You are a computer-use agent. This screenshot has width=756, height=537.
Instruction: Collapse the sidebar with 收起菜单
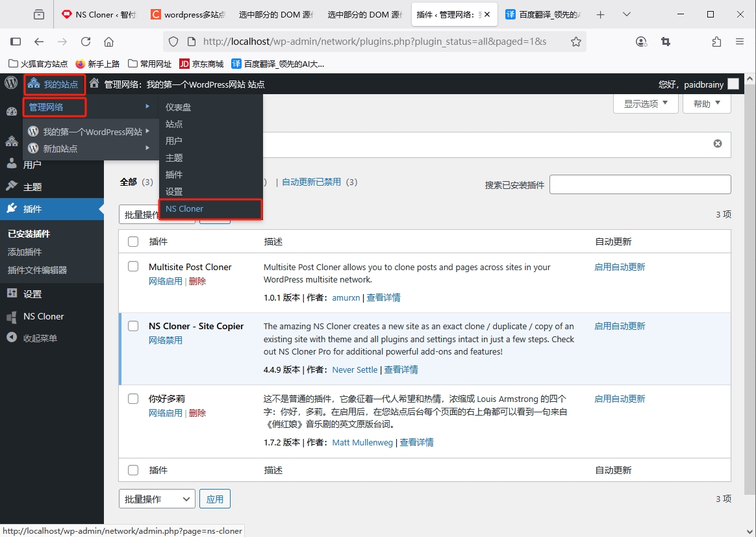pyautogui.click(x=40, y=338)
